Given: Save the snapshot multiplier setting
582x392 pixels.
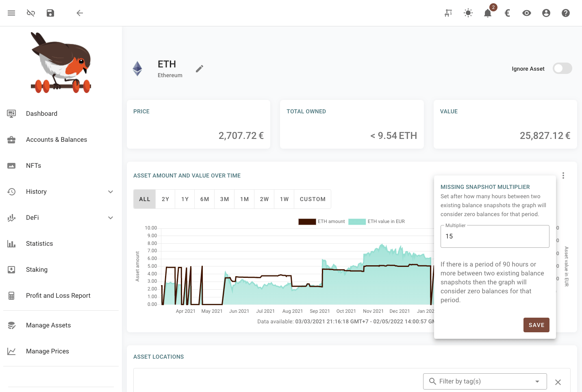Looking at the screenshot, I should coord(536,325).
